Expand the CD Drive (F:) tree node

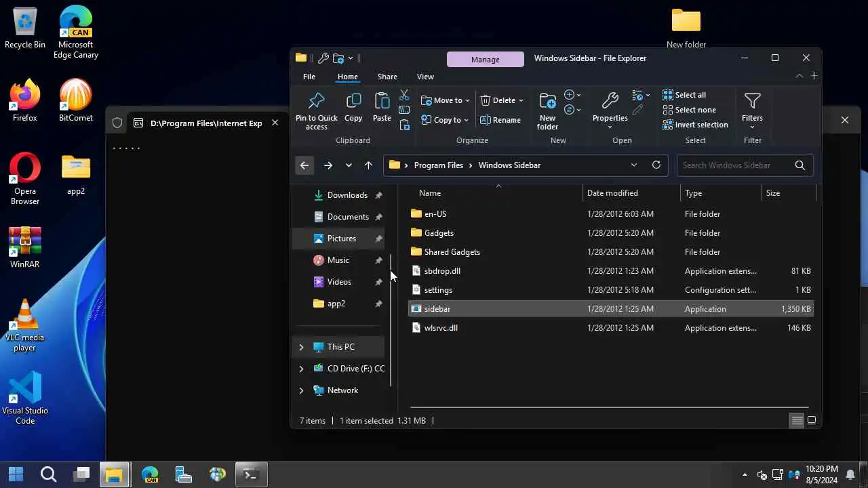[301, 369]
